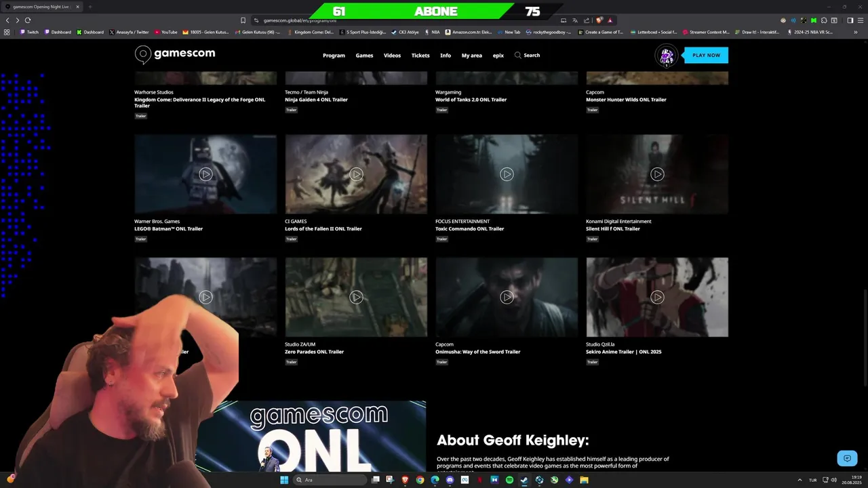The image size is (868, 488).
Task: Click the Trailer tag under Ninja Gaiden 4
Action: 291,110
